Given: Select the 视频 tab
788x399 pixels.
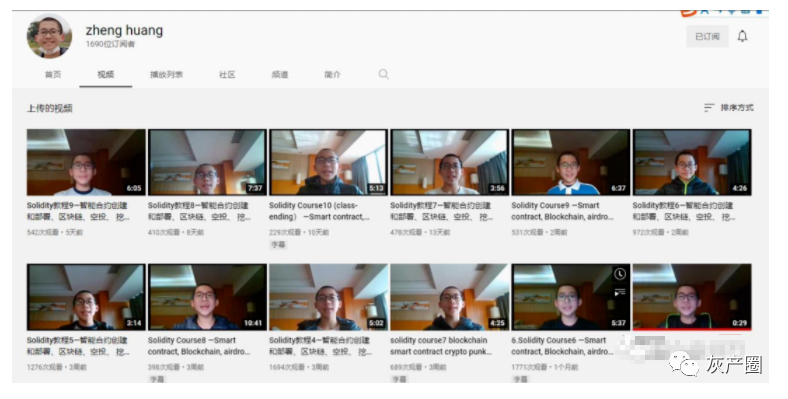Looking at the screenshot, I should click(106, 74).
